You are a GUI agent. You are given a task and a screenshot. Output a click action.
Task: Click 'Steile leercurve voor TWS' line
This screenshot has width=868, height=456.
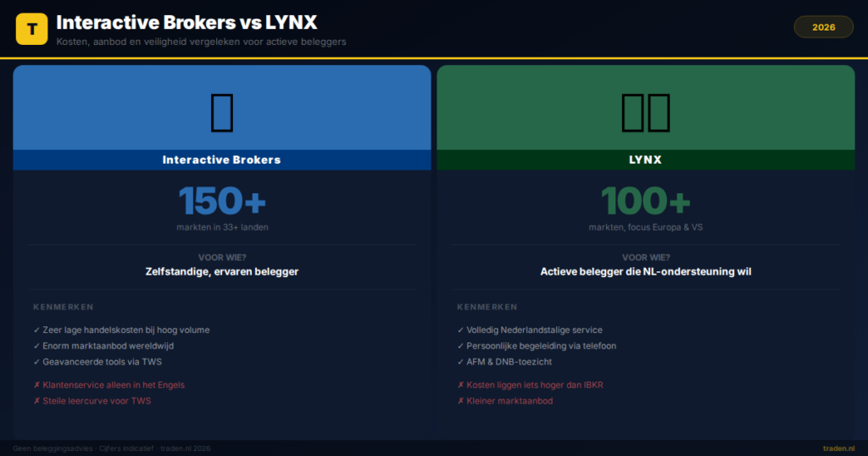tap(92, 401)
